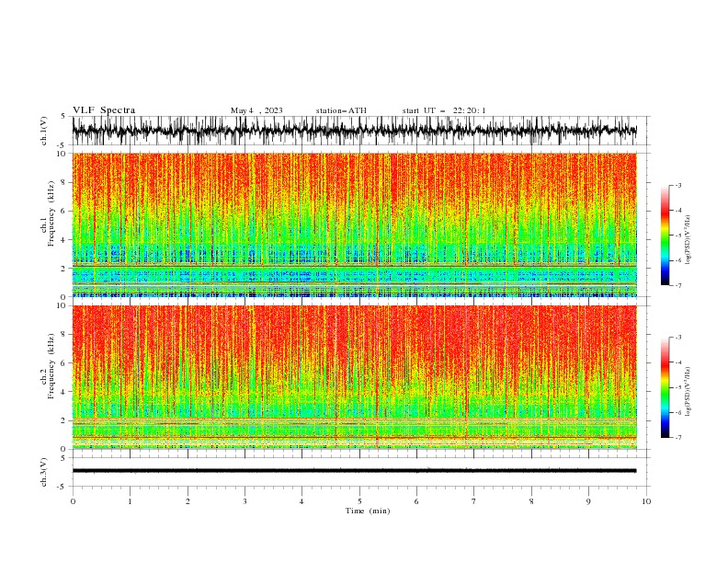Viewport: 728px width, 563px height.
Task: Click the ch.1 colorbar "log(PSD)(V²/Hz)" label
Action: coord(688,240)
